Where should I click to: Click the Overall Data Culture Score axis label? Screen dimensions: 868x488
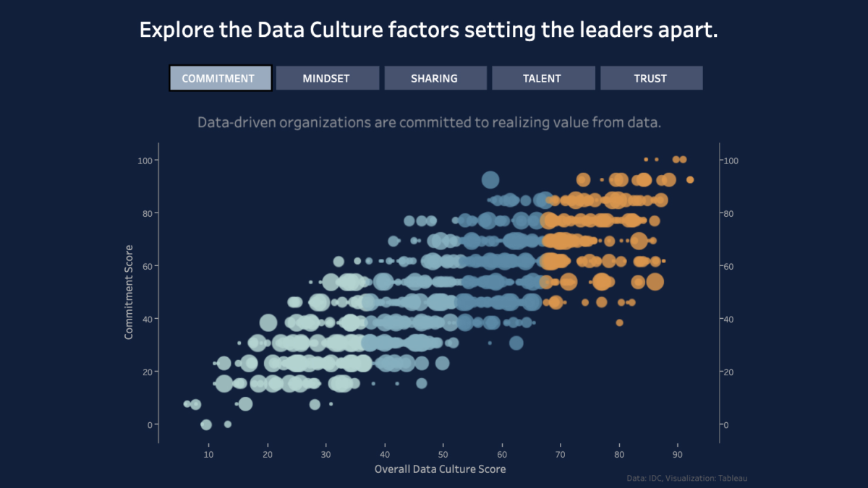[x=440, y=468]
